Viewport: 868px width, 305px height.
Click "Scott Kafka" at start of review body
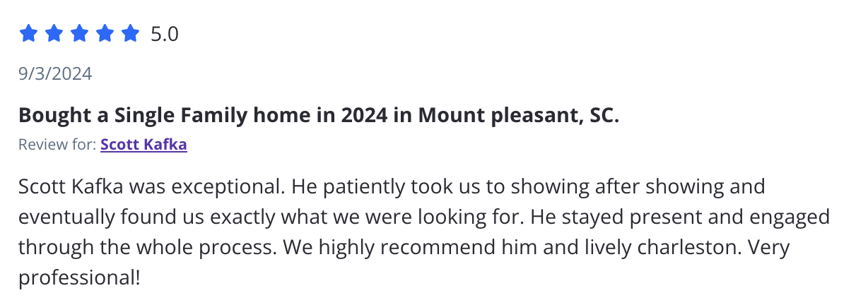click(x=63, y=188)
